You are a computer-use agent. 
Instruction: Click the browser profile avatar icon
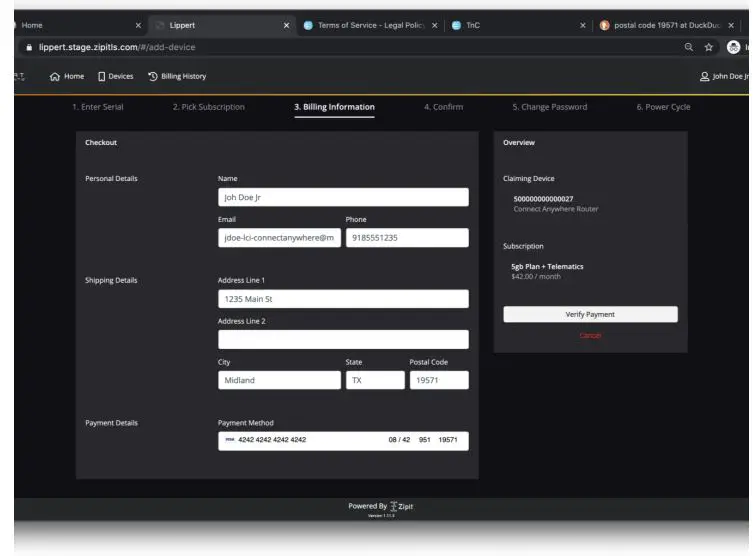pos(733,47)
